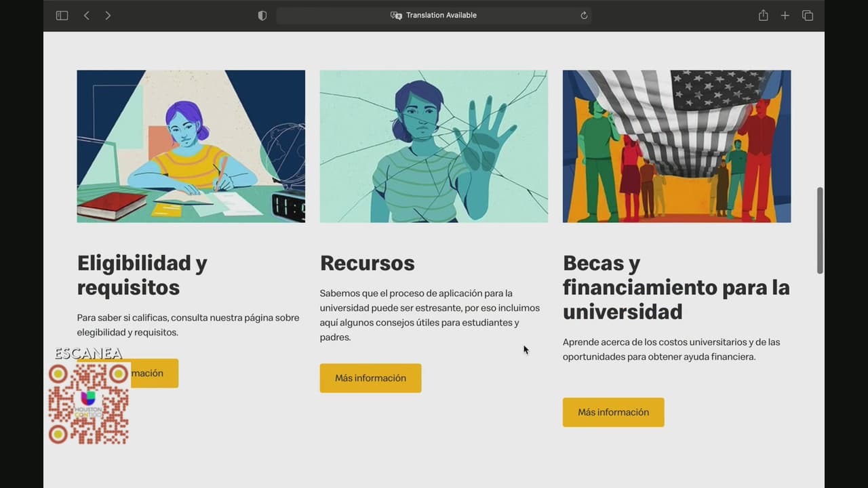Open the cracked glass hand illustration
868x488 pixels.
coord(433,146)
